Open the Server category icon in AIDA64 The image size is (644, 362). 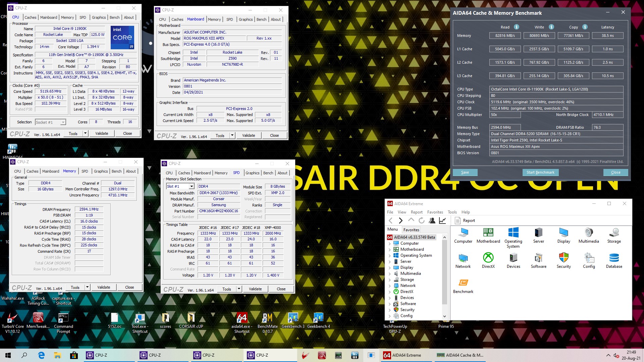tap(539, 235)
